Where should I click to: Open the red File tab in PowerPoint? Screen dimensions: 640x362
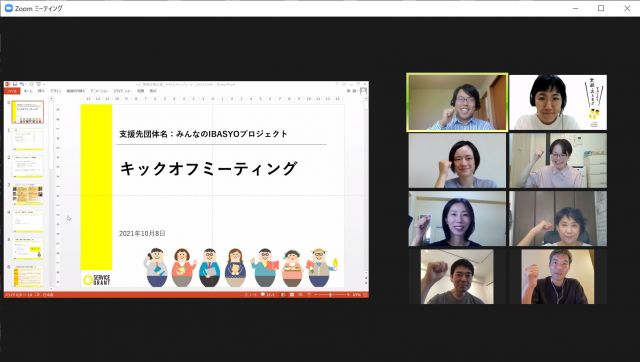click(12, 91)
